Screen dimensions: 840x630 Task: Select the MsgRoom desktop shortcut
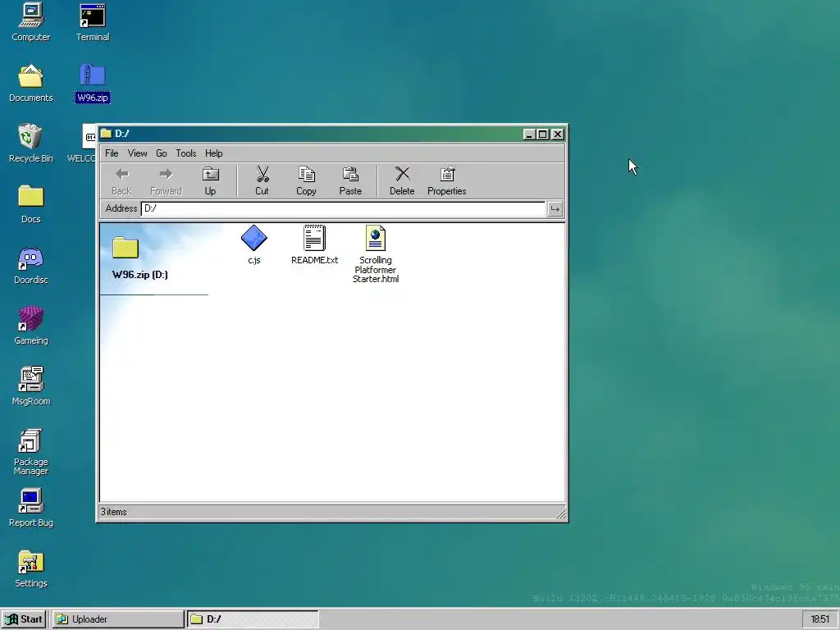pos(31,386)
